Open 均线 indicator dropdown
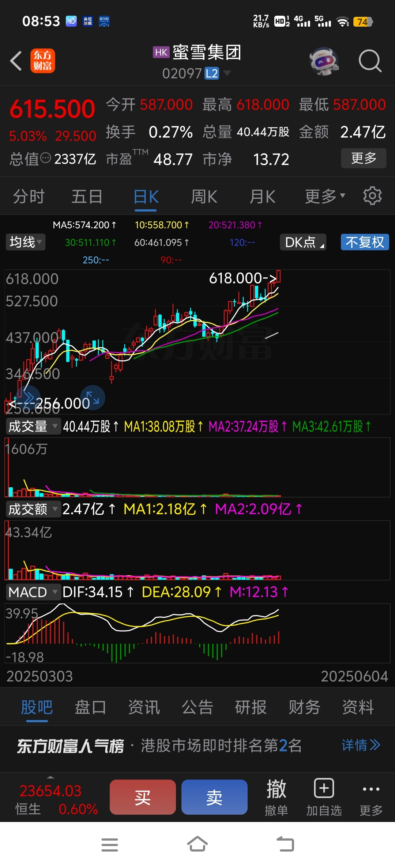 point(26,242)
